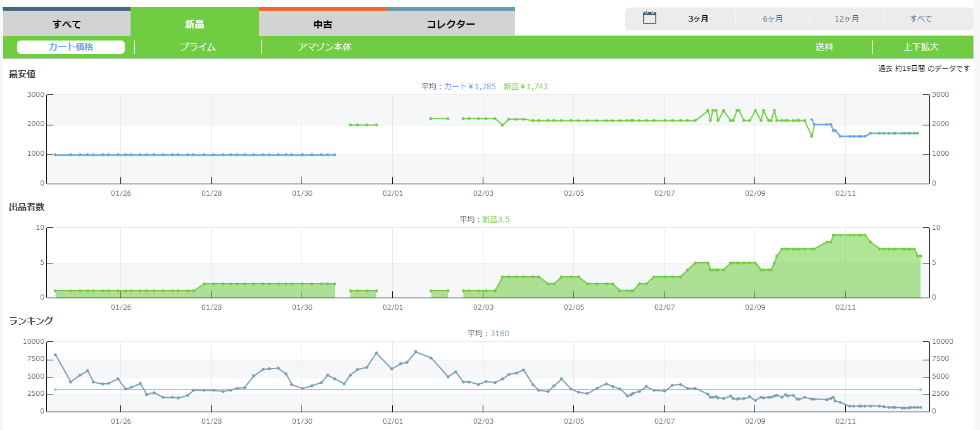The height and width of the screenshot is (430, 980).
Task: Click the 02/05 date label under the ランキング chart
Action: (x=574, y=421)
